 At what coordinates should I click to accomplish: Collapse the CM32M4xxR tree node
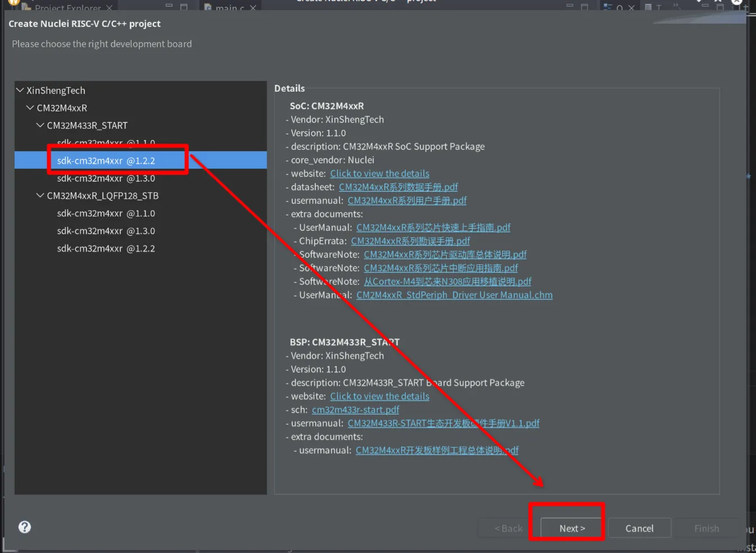(x=30, y=107)
